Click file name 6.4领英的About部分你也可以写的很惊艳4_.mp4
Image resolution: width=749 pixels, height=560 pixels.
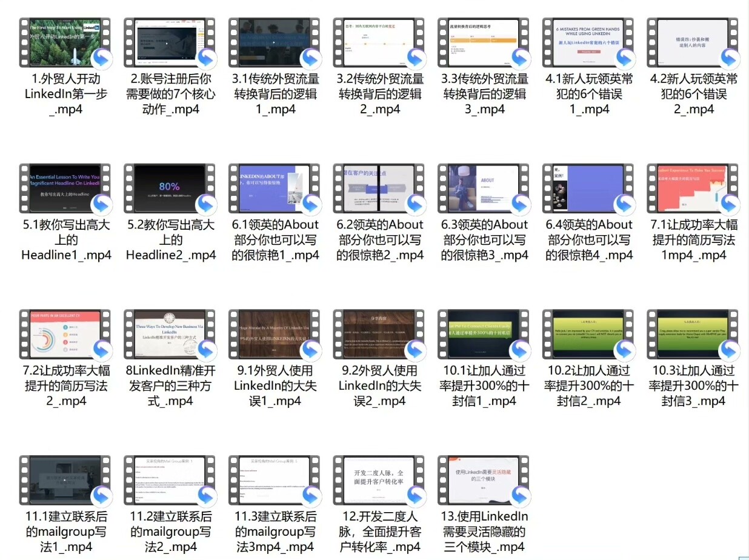click(x=588, y=240)
